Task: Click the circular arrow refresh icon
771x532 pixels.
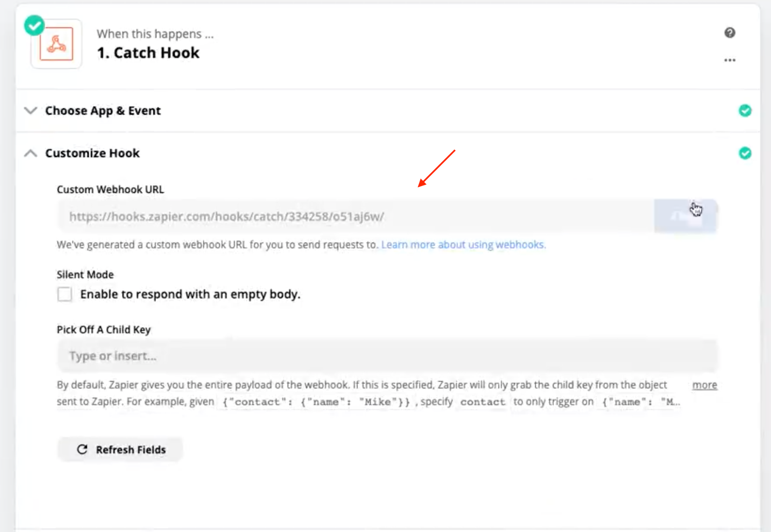Action: (82, 450)
